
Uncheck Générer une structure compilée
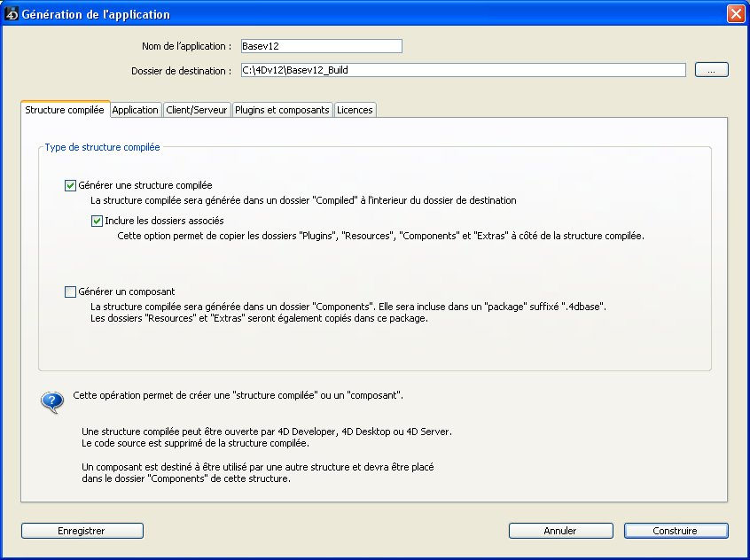[x=71, y=186]
